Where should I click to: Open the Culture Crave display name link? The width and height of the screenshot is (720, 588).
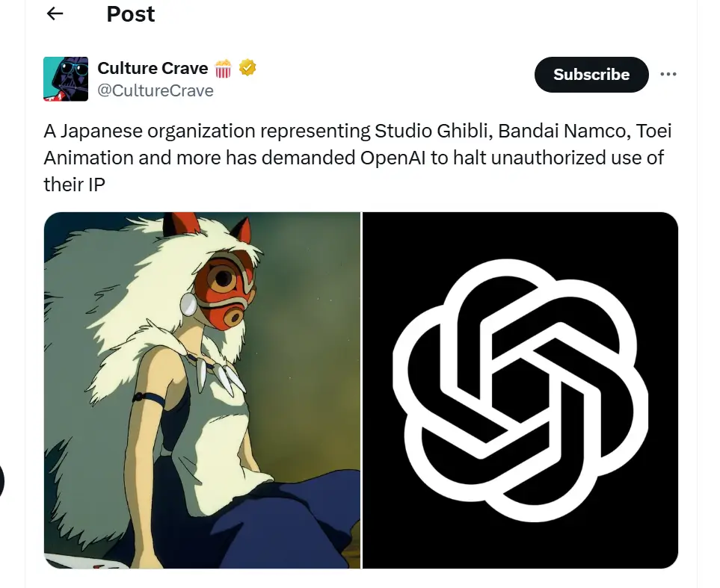[153, 69]
